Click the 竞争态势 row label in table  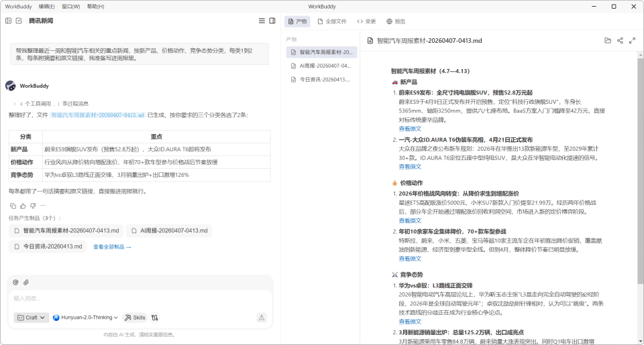(x=21, y=175)
